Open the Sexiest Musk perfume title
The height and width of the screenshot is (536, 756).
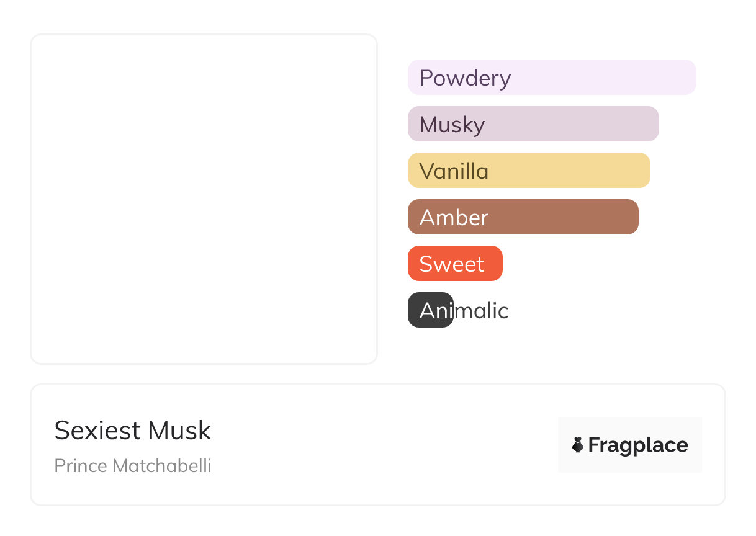click(133, 431)
